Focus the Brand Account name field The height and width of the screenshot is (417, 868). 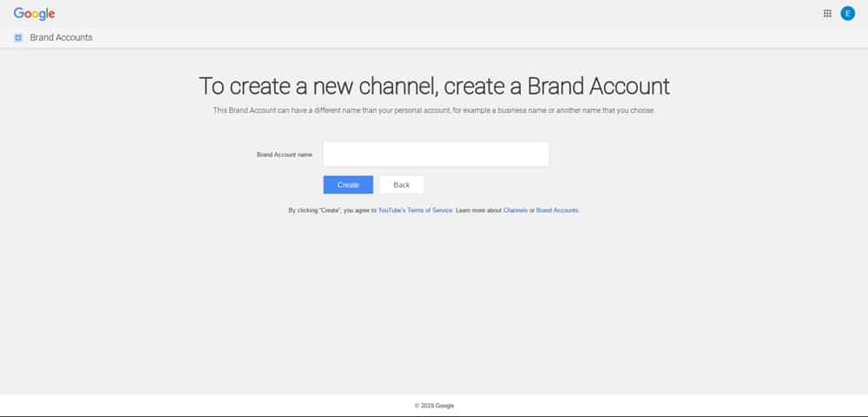(x=436, y=154)
